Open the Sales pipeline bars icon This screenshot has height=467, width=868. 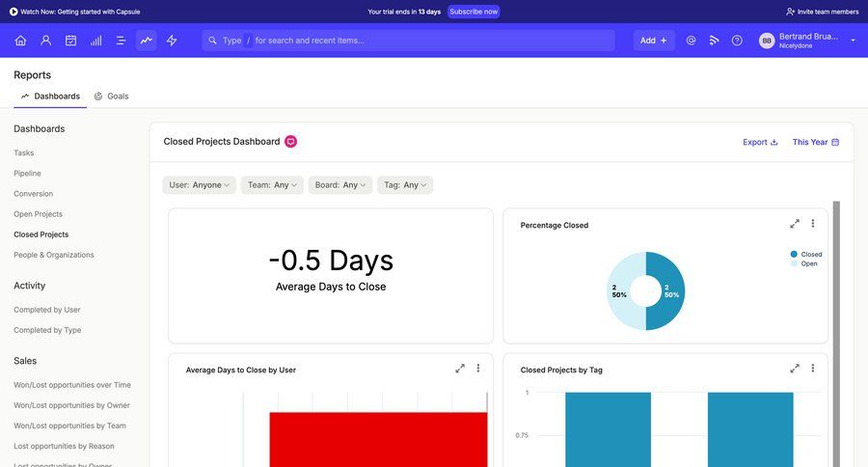(95, 41)
